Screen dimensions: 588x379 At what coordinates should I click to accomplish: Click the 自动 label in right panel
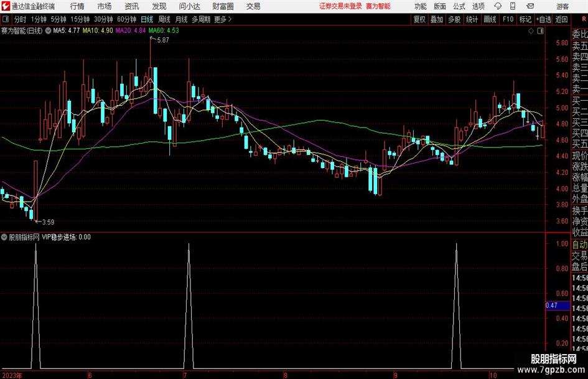pos(580,245)
